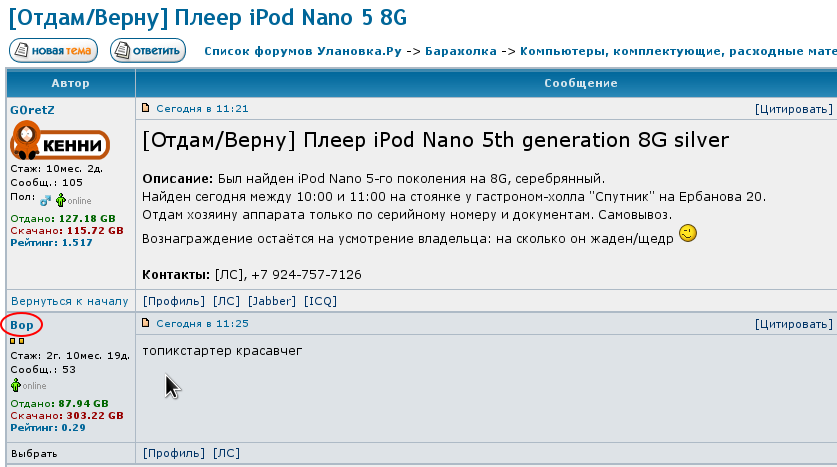Click the Кенни avatar image of GOretZ
The height and width of the screenshot is (467, 837).
point(60,140)
